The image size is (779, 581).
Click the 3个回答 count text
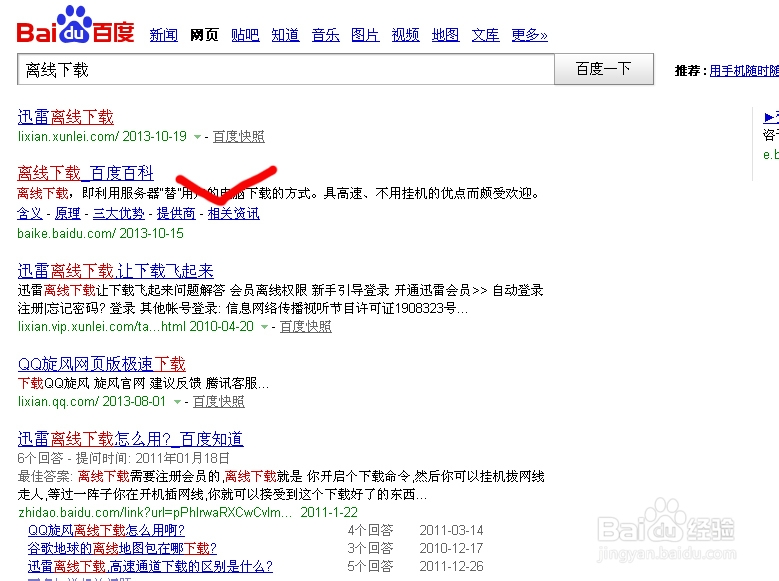[x=371, y=548]
